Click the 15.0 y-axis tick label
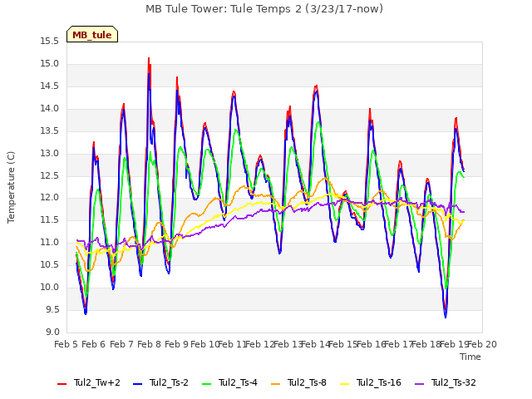This screenshot has width=532, height=399. click(x=50, y=64)
